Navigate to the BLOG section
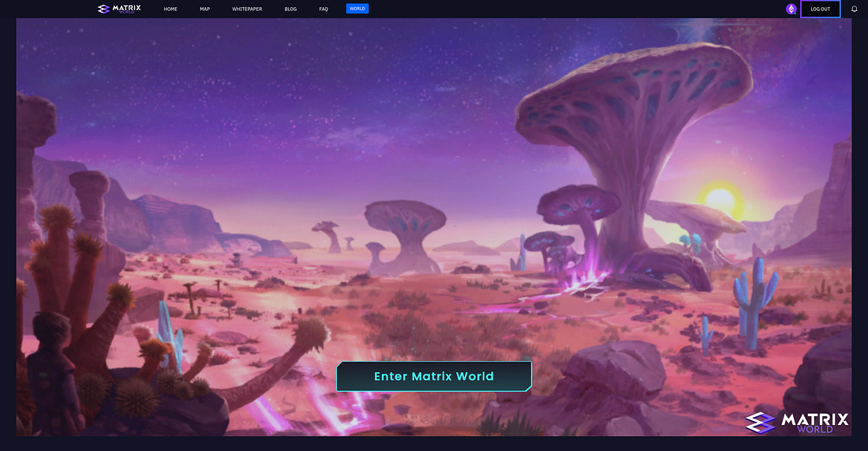868x451 pixels. click(290, 9)
